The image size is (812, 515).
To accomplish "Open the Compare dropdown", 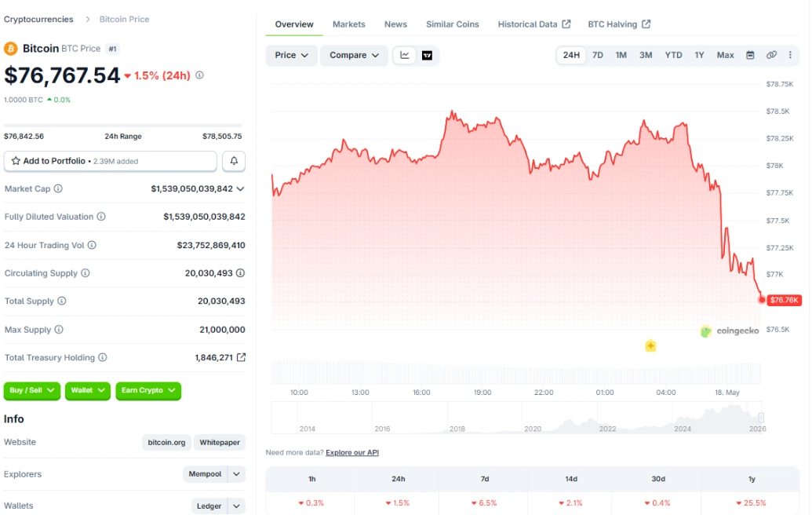I will pos(354,56).
